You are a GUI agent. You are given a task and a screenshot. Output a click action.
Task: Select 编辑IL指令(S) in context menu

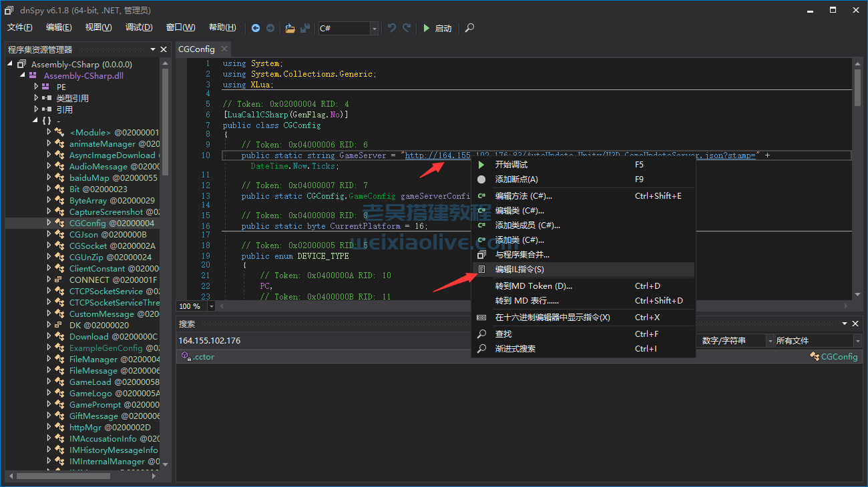(x=519, y=270)
